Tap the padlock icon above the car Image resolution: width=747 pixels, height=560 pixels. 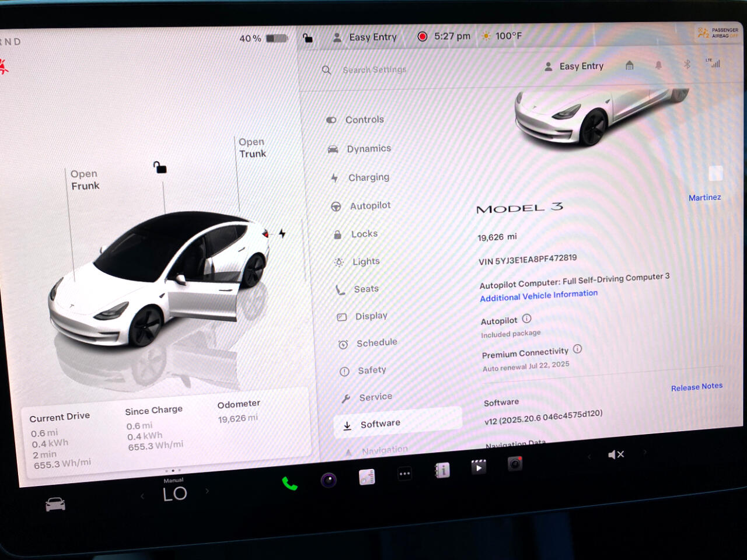click(160, 167)
